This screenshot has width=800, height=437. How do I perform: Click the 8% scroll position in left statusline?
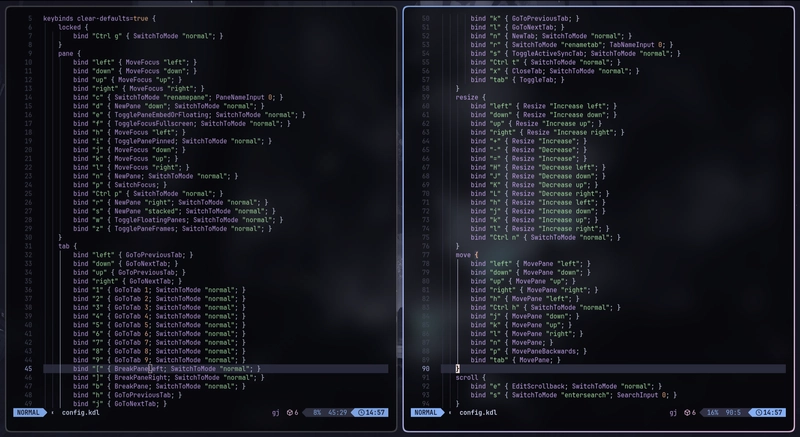[x=317, y=413]
